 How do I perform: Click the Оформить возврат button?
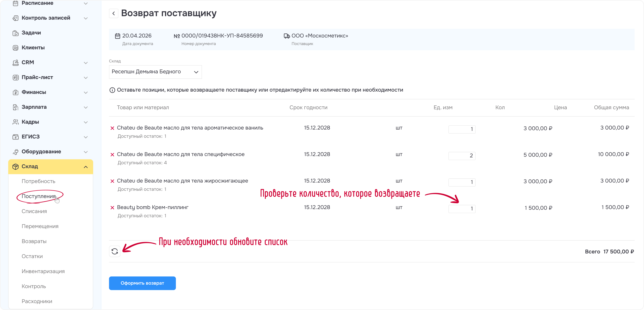pyautogui.click(x=142, y=283)
